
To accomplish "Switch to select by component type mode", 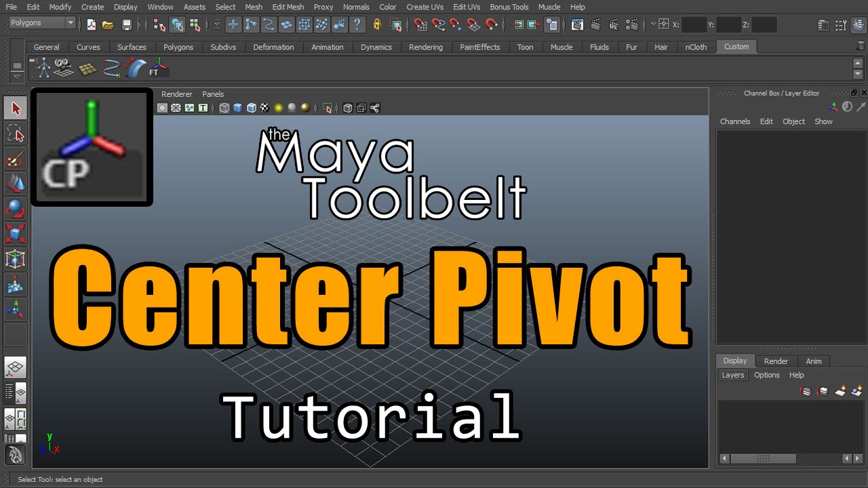I will [x=195, y=24].
